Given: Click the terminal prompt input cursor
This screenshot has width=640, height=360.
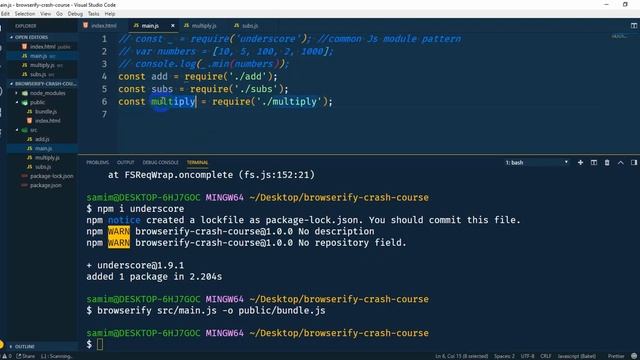Looking at the screenshot, I should [x=100, y=344].
